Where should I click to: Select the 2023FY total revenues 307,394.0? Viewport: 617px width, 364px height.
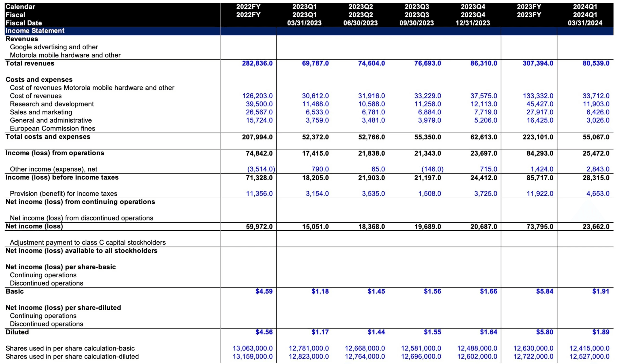[x=538, y=63]
